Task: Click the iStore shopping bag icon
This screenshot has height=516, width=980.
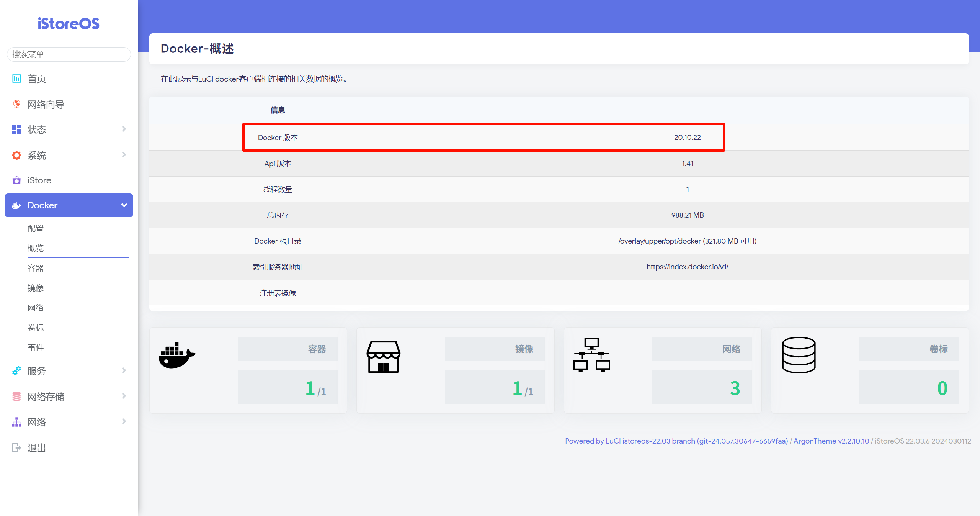Action: click(x=16, y=180)
